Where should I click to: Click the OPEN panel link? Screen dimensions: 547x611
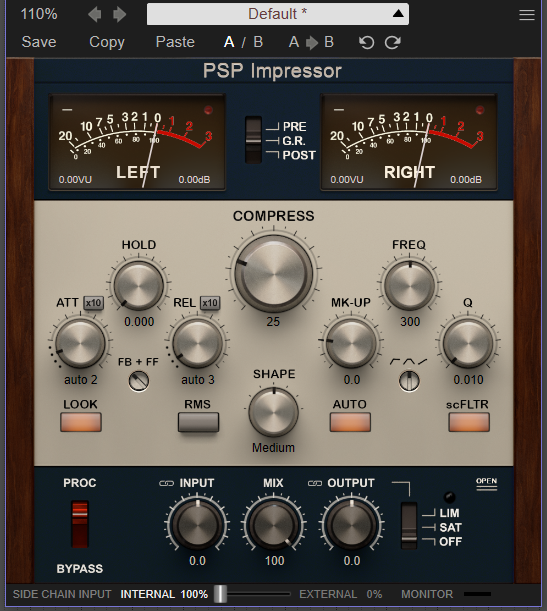click(x=487, y=483)
